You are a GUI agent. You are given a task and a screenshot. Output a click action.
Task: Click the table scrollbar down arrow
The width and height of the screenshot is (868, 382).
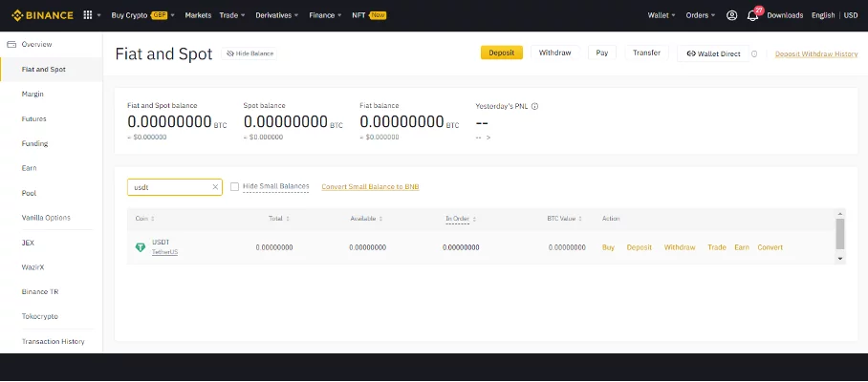coord(840,258)
